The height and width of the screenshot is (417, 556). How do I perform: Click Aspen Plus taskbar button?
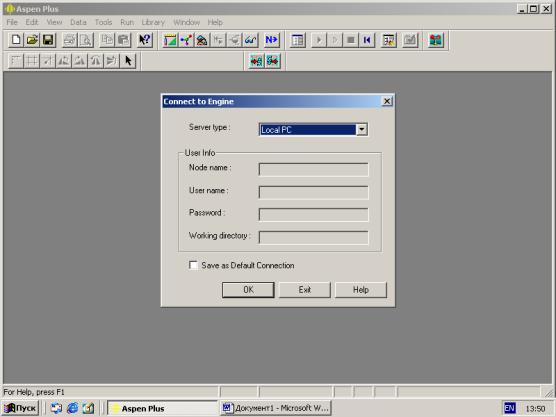[x=162, y=408]
